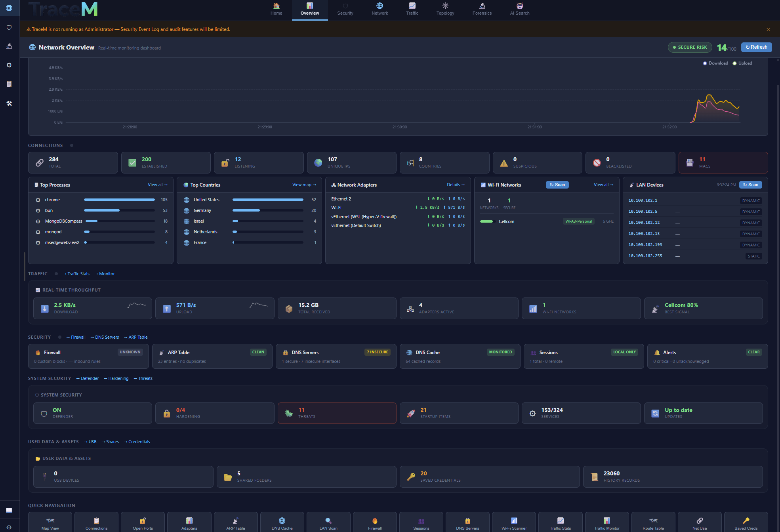Screen dimensions: 780x532
Task: Click View all in Wi-Fi Networks
Action: 603,185
